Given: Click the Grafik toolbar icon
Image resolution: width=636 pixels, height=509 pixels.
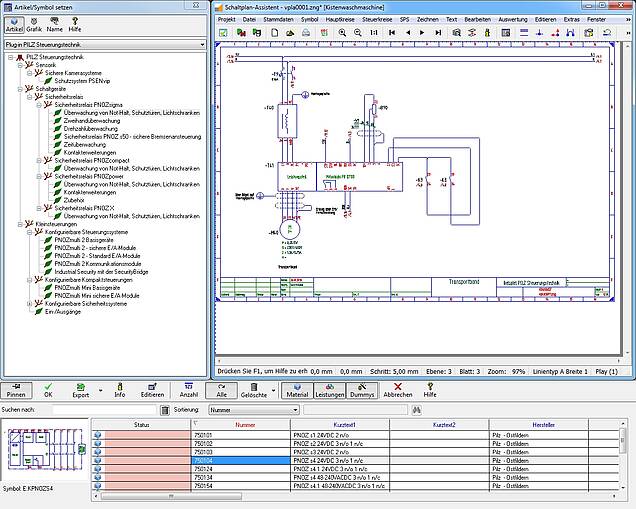Looking at the screenshot, I should pos(33,22).
